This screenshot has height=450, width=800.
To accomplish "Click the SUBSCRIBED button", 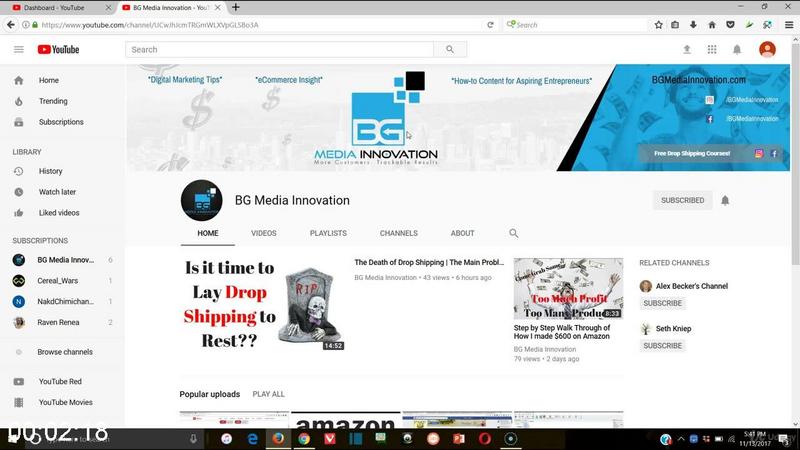I will click(682, 201).
